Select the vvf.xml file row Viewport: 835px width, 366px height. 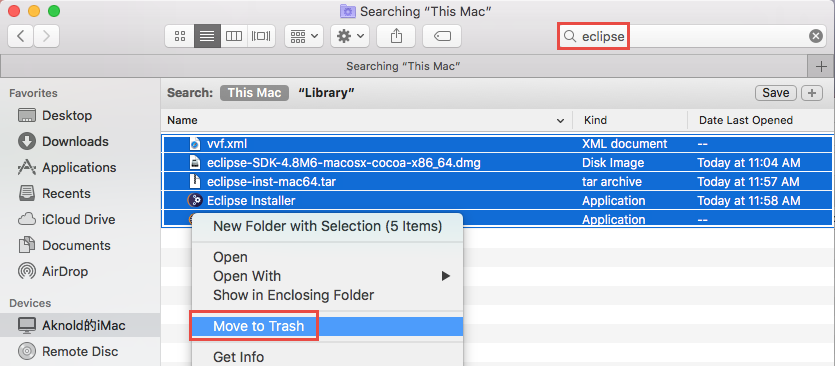tap(497, 144)
